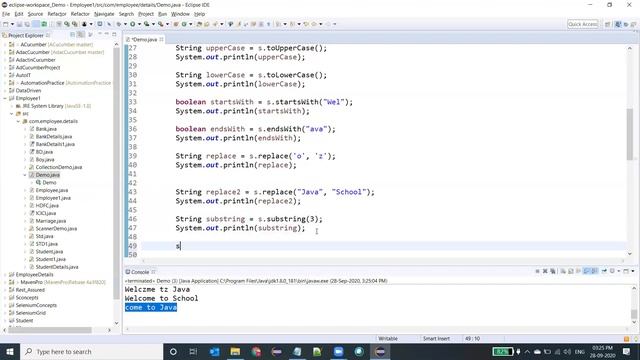
Task: Click Terminate icon in Console toolbar
Action: (x=538, y=271)
